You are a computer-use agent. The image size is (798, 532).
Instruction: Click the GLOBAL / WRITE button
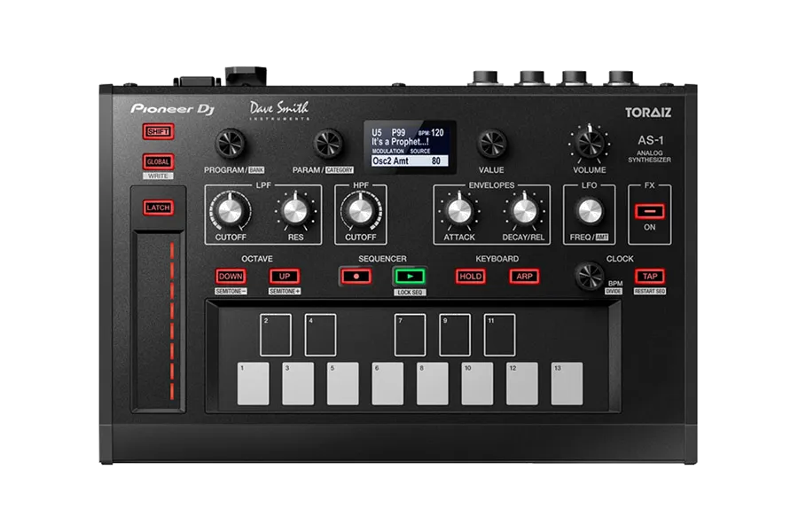click(159, 162)
